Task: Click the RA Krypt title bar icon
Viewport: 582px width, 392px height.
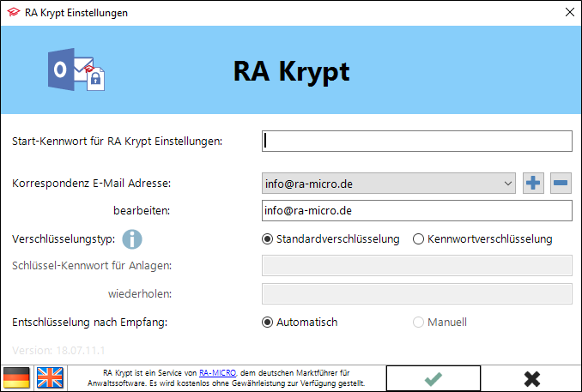Action: coord(11,12)
